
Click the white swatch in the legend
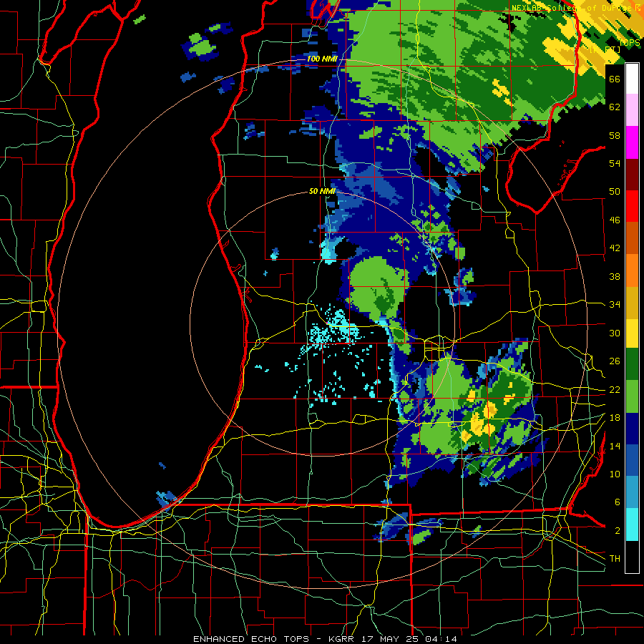[632, 79]
